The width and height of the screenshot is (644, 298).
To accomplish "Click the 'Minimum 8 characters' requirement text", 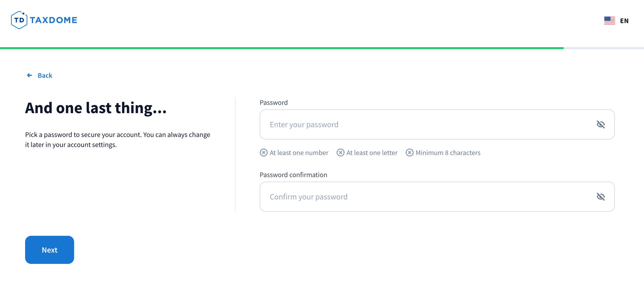I will tap(448, 153).
